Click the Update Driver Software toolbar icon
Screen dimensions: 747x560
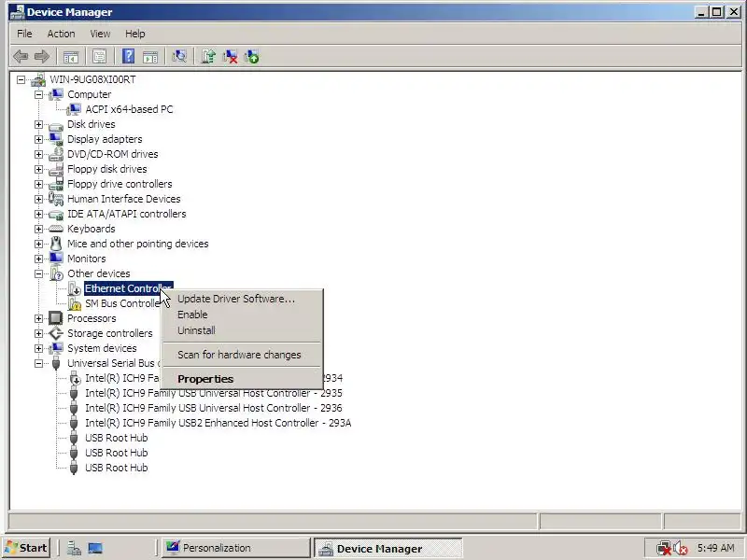(208, 57)
